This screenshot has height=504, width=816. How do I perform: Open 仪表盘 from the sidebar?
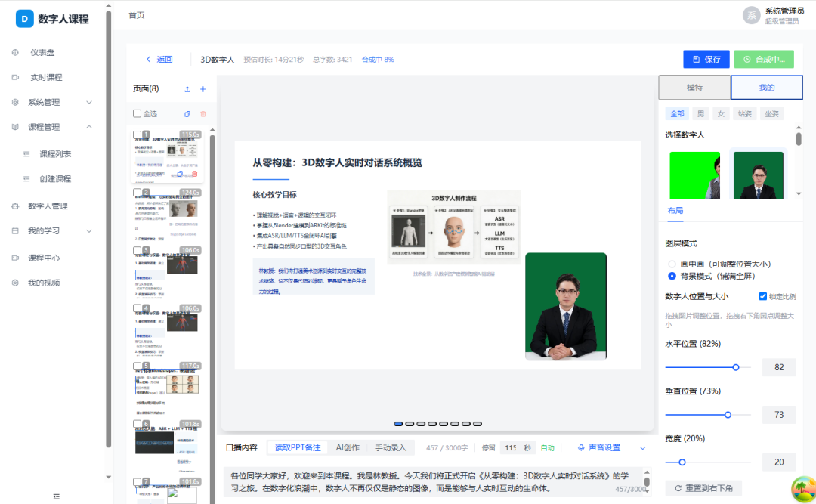point(42,53)
